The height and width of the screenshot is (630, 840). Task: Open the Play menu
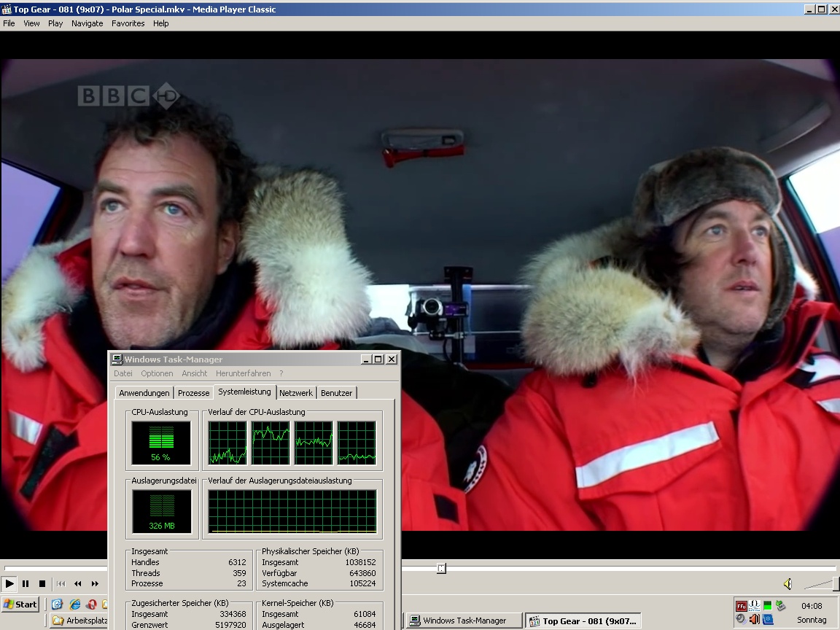[x=55, y=23]
